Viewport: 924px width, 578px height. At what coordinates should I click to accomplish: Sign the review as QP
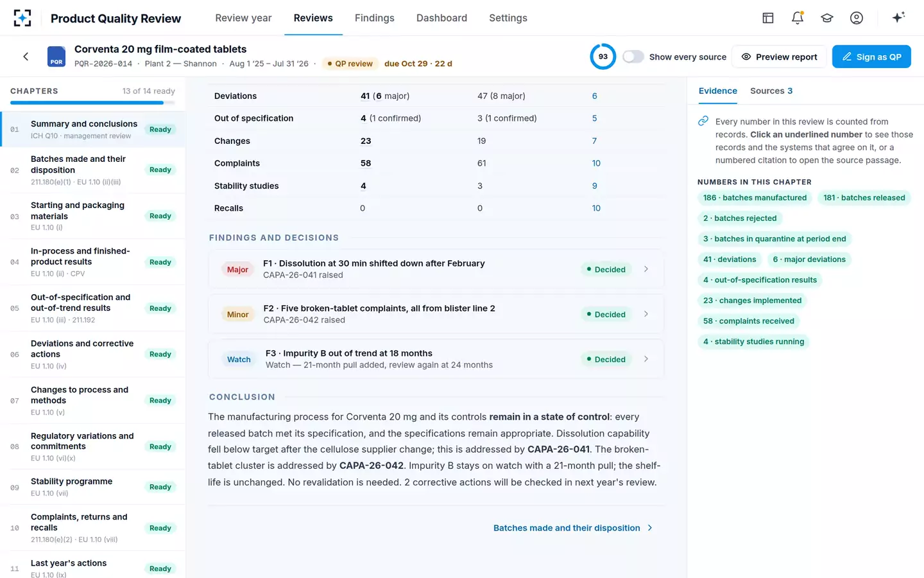871,57
